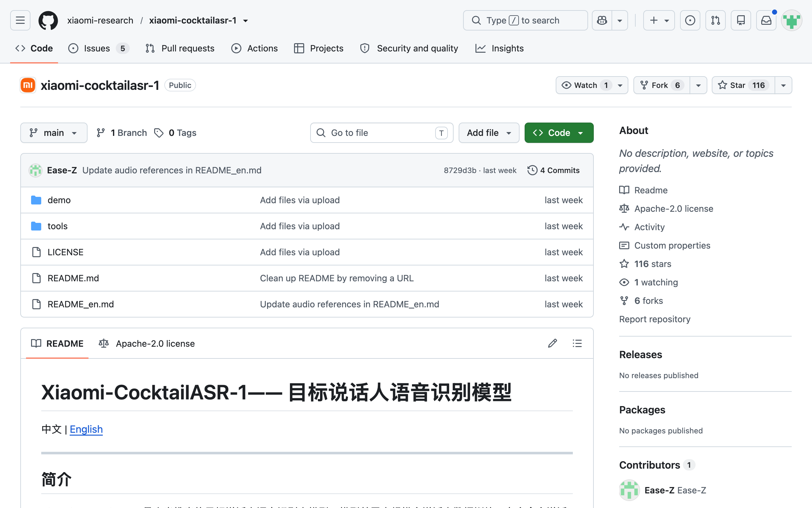Open the Create new plus menu
812x508 pixels.
tap(659, 21)
